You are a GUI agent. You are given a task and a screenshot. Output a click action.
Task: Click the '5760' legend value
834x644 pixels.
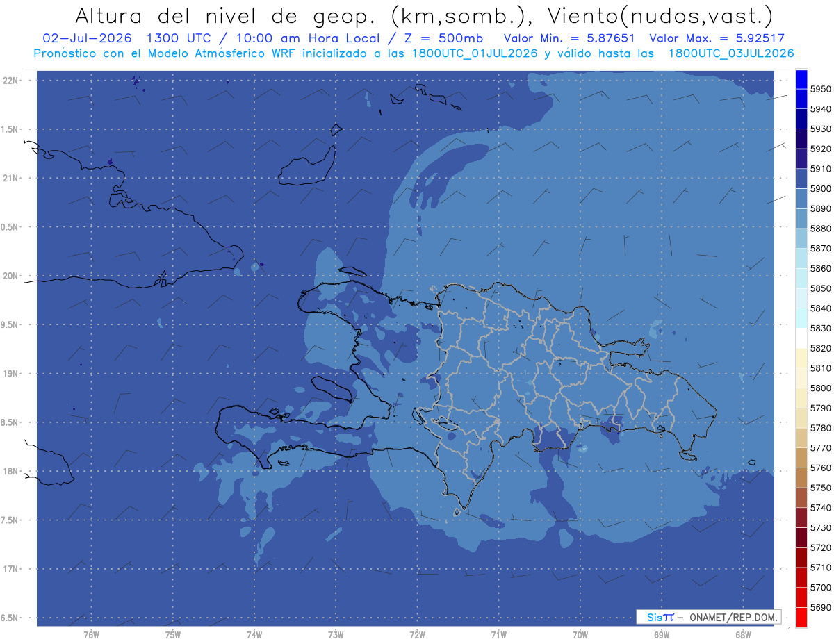point(820,468)
